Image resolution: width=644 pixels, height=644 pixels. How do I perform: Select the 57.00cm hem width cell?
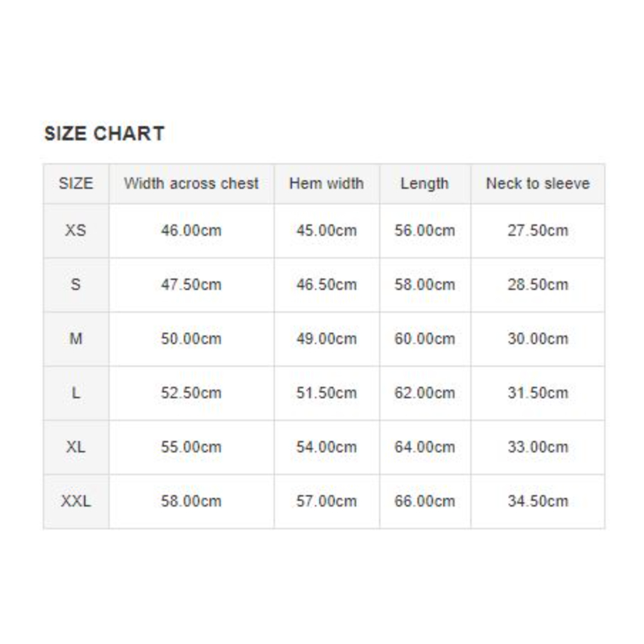tap(326, 502)
